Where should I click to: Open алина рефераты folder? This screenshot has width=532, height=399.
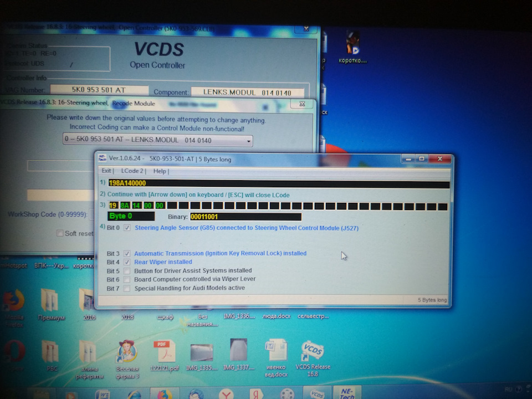coord(89,359)
